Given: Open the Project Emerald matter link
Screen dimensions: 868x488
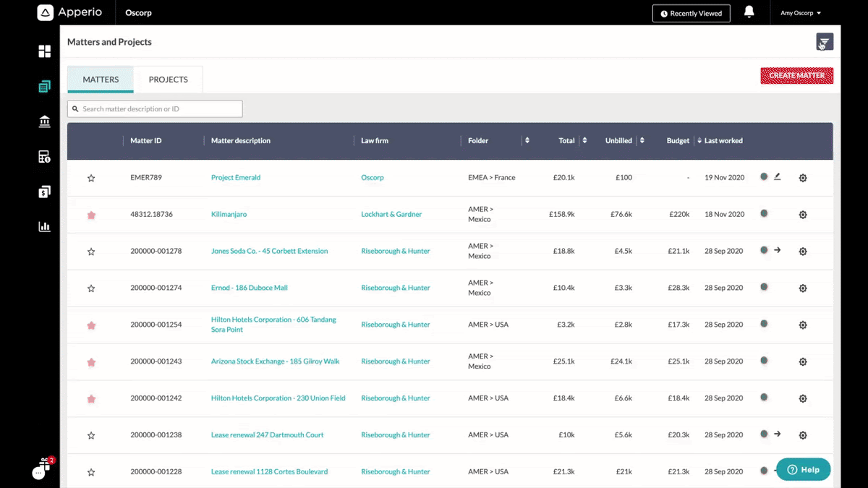Looking at the screenshot, I should click(236, 177).
